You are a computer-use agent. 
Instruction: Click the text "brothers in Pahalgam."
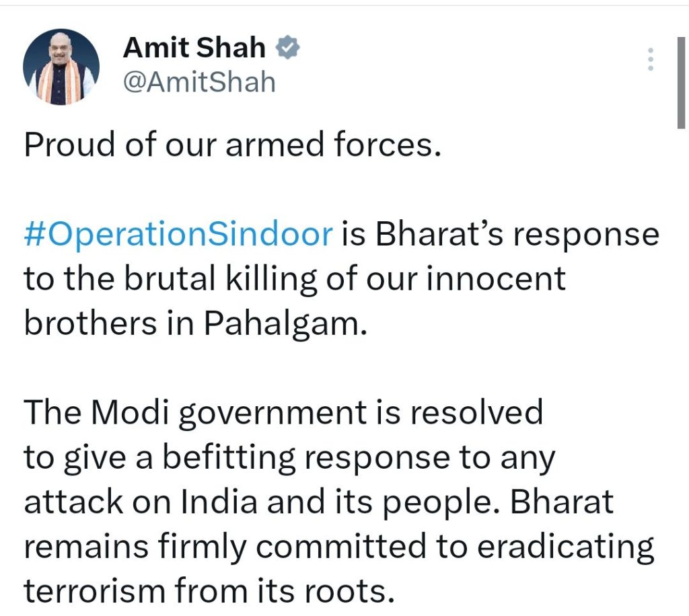click(196, 324)
